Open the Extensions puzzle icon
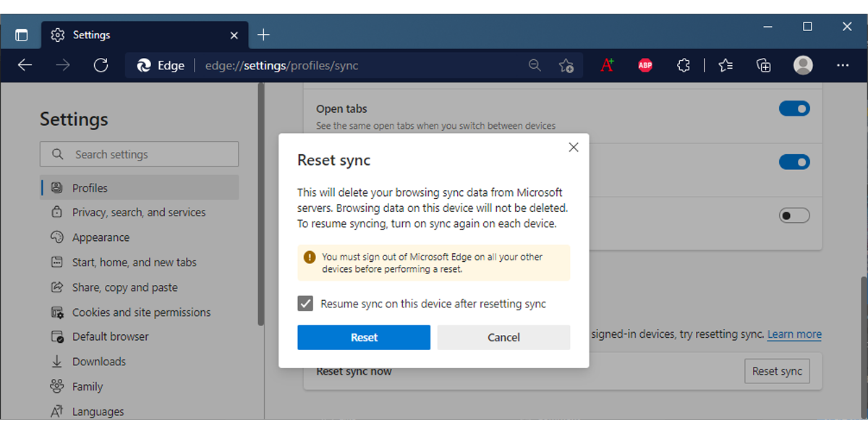The width and height of the screenshot is (868, 434). (684, 66)
